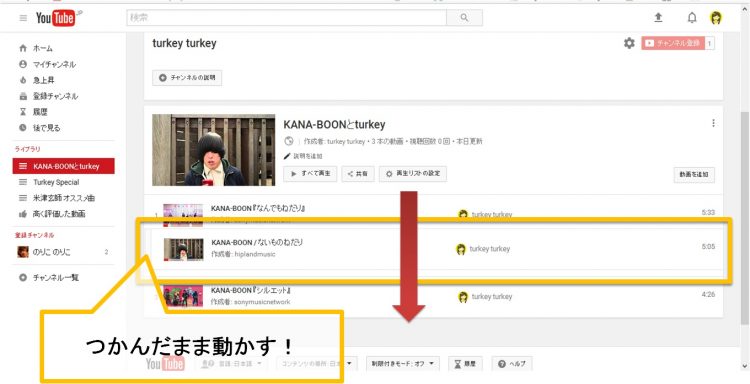Click footer ヘルプ help button
This screenshot has width=750, height=384.
click(512, 364)
